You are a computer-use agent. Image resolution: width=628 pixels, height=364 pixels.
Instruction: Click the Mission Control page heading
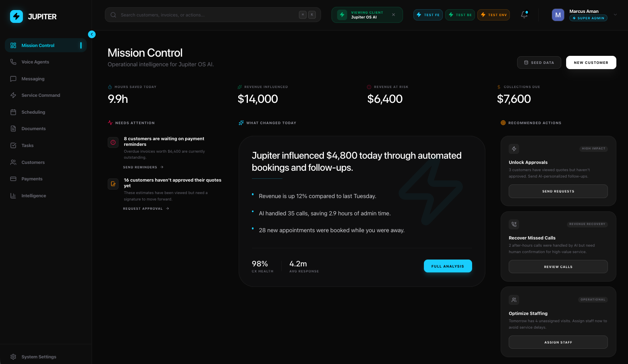pyautogui.click(x=145, y=53)
